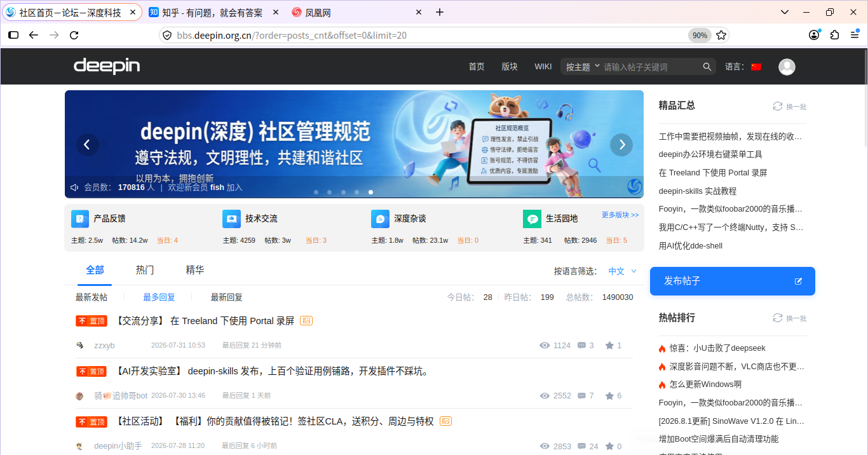This screenshot has height=455, width=868.
Task: Open the hot post 怎么更新Windows啊
Action: click(x=705, y=384)
